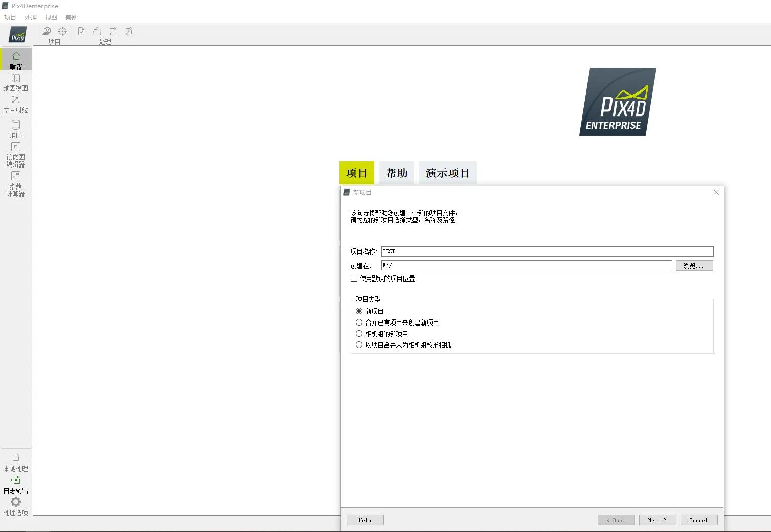The image size is (771, 532).
Task: Open the 处理 menu in menu bar
Action: tap(31, 17)
